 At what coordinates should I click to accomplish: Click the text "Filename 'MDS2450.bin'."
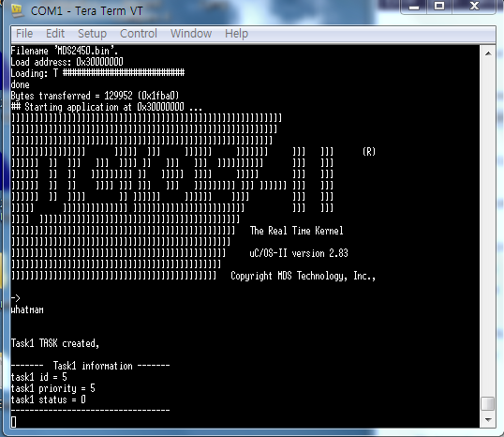point(65,51)
